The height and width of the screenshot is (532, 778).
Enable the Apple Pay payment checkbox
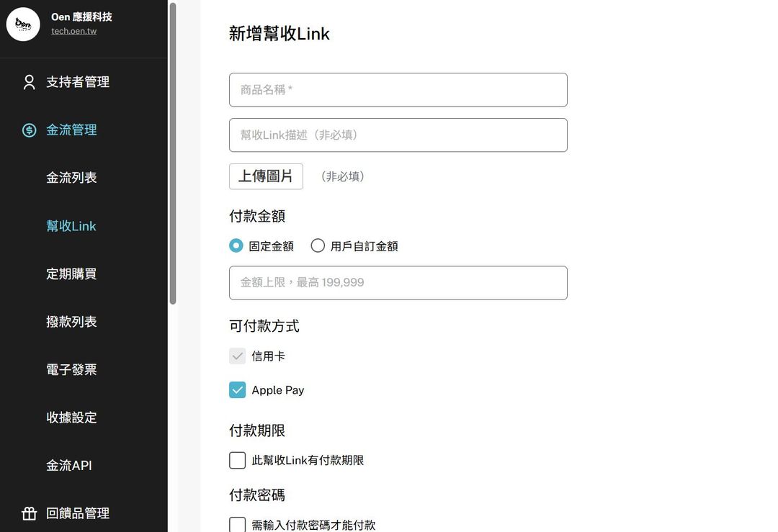[x=237, y=389]
